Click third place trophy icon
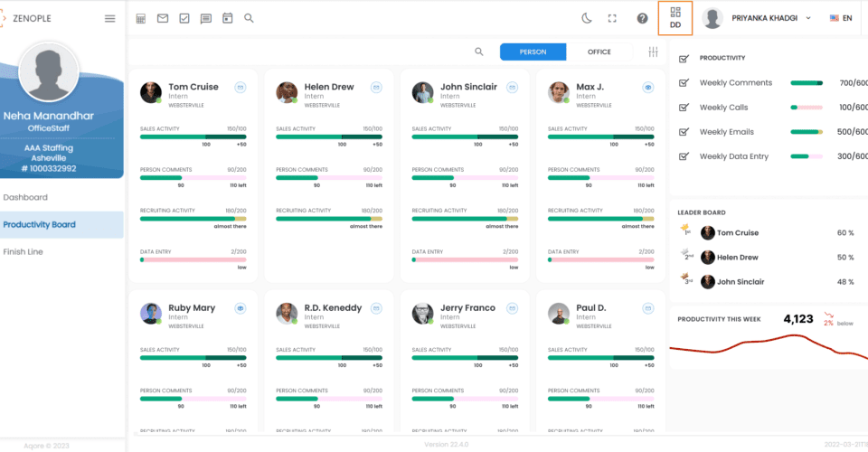The width and height of the screenshot is (868, 452). [686, 278]
